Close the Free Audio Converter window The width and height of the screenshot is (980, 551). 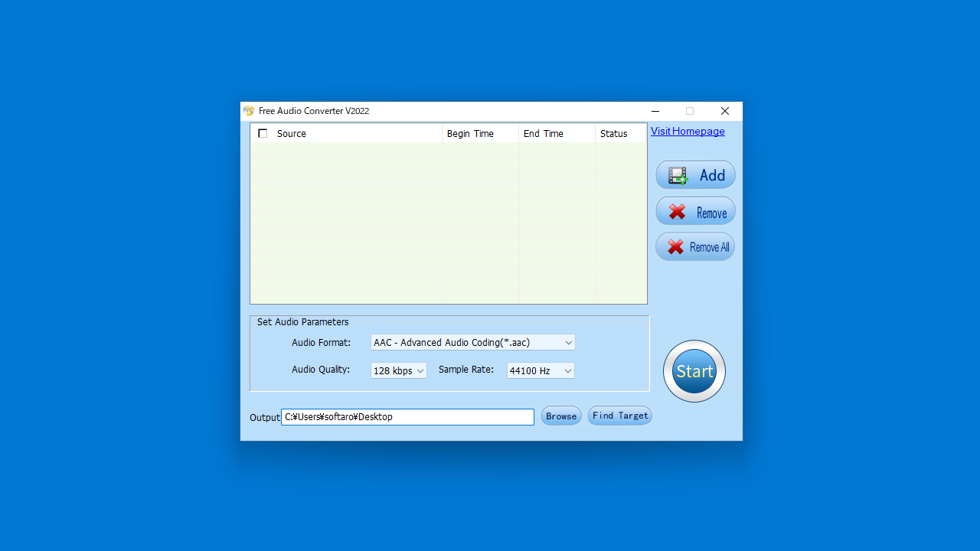point(725,111)
